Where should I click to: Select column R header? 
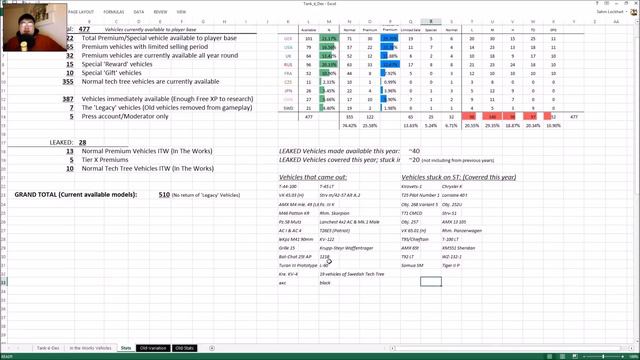(x=431, y=21)
